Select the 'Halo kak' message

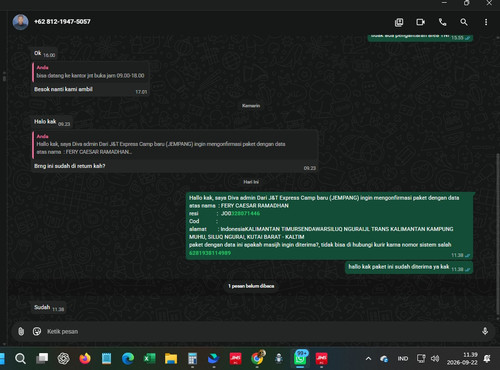pos(52,122)
